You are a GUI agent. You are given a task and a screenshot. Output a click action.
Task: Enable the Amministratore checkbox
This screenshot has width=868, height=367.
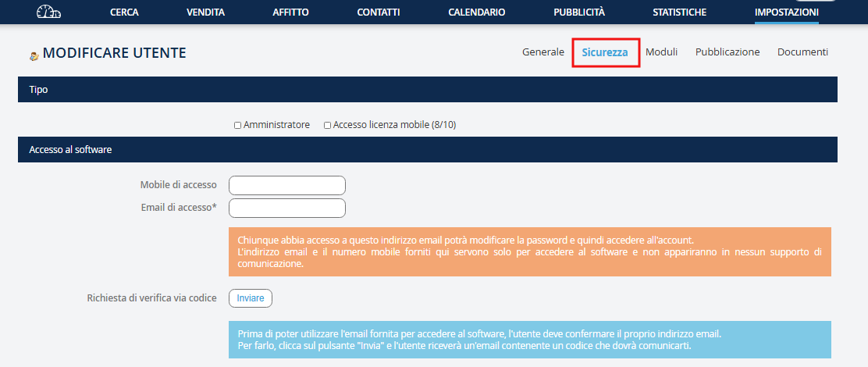[238, 125]
